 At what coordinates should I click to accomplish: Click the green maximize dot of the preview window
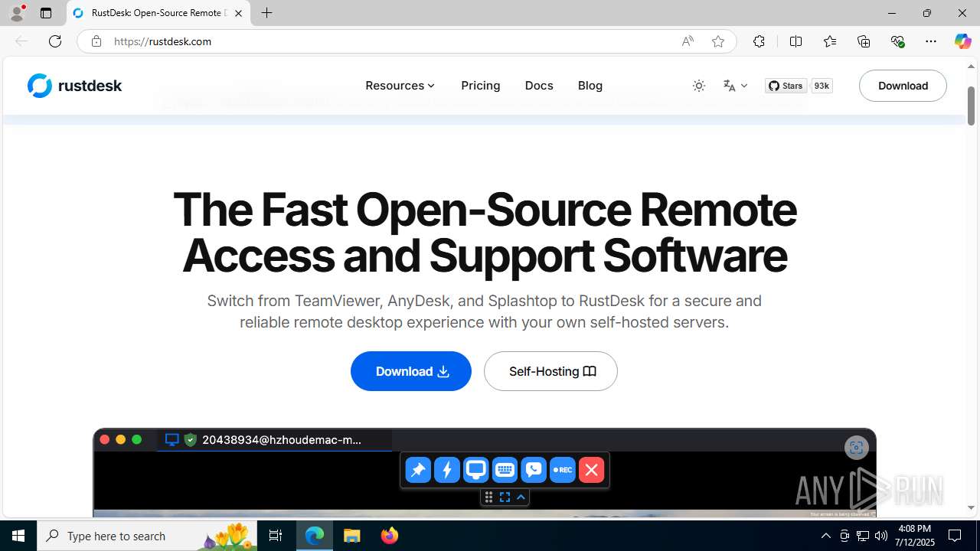[x=136, y=439]
